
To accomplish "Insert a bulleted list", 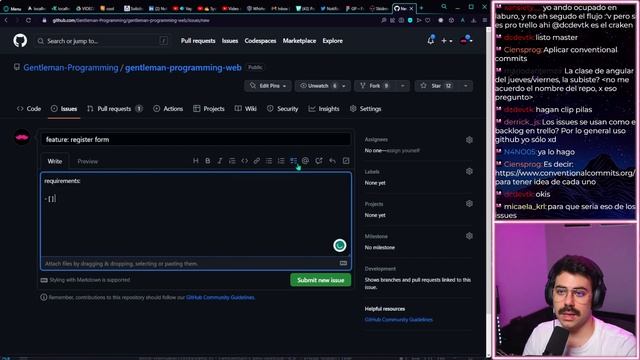I will (269, 161).
